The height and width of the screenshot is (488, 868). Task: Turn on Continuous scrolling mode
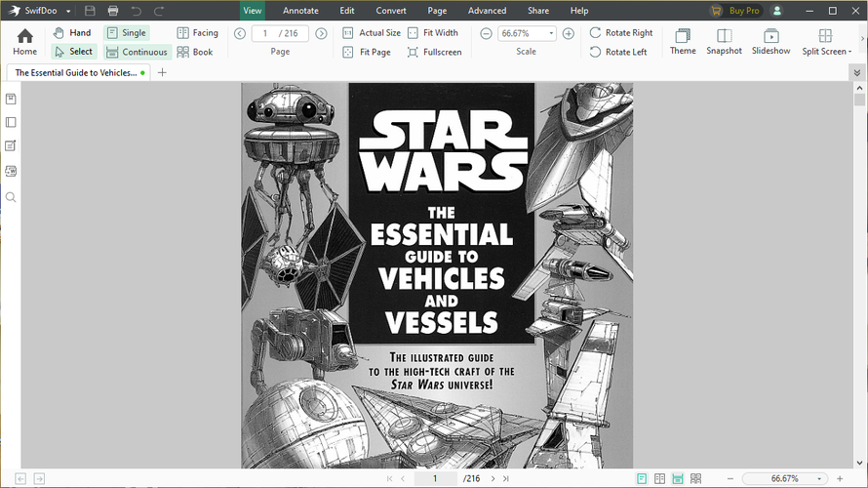137,53
